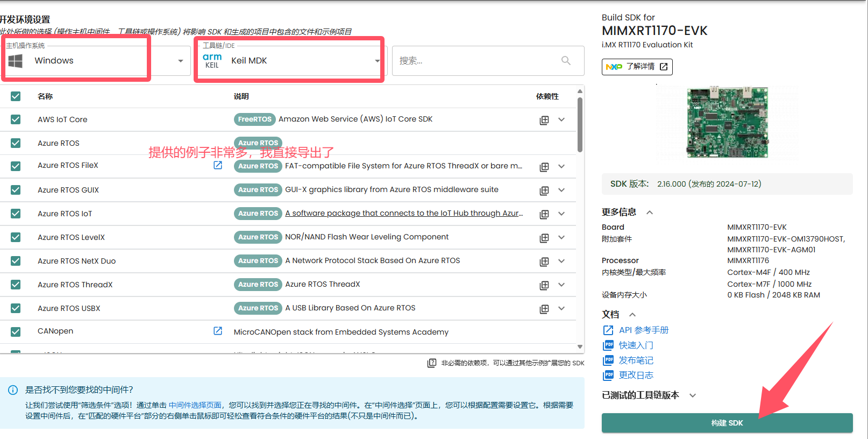This screenshot has width=868, height=439.
Task: Click the 构建 SDK button
Action: 727,423
